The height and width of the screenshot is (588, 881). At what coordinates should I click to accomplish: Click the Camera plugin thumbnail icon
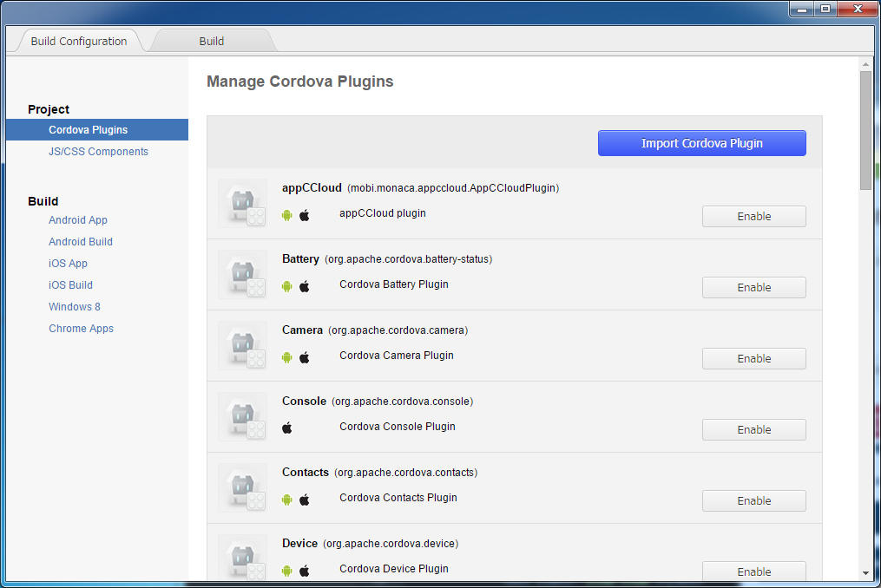click(x=242, y=345)
